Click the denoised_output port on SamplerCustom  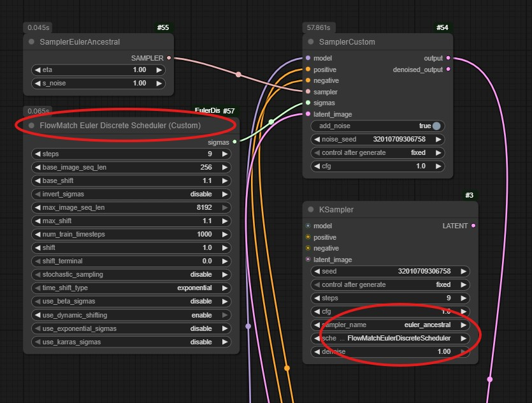click(449, 70)
